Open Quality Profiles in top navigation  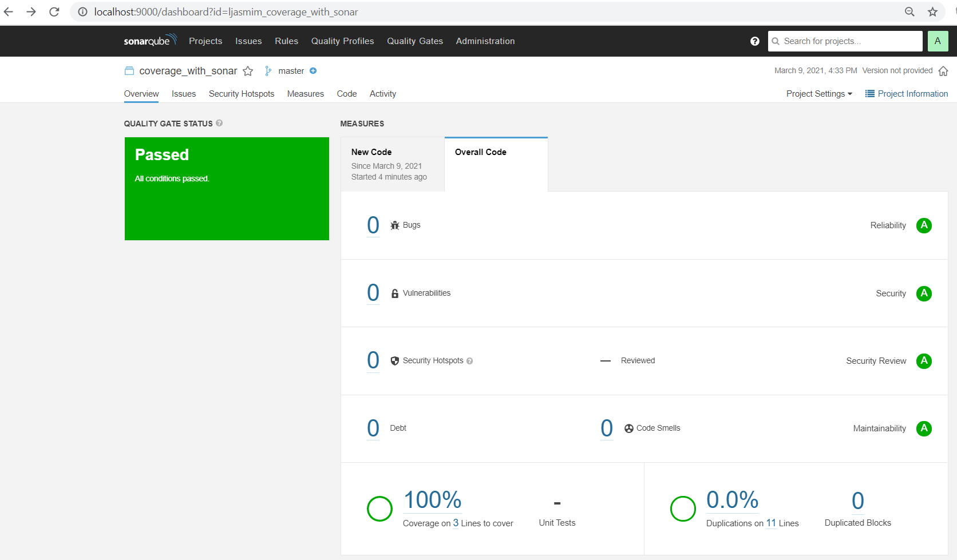(342, 41)
